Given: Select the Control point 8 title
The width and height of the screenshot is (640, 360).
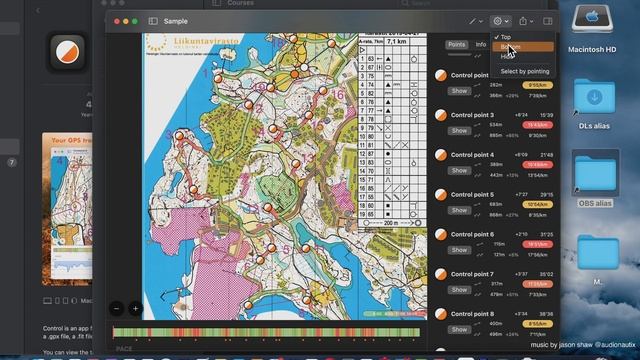Looking at the screenshot, I should point(472,314).
